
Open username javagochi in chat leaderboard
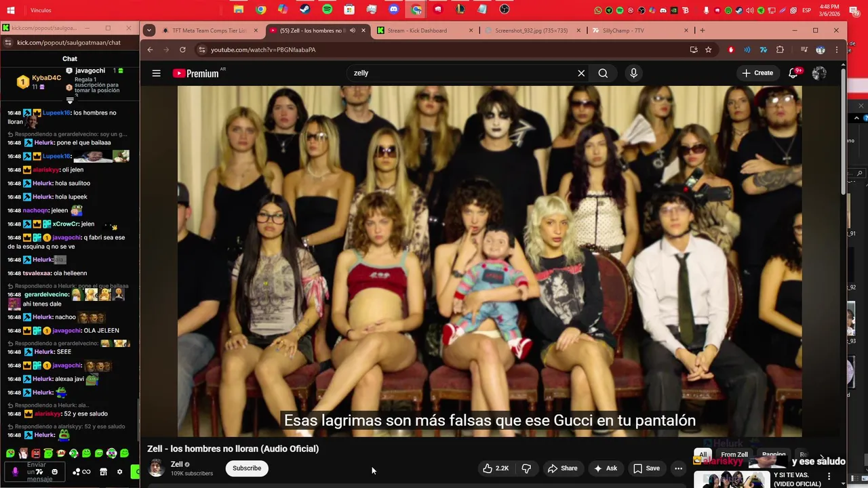90,70
